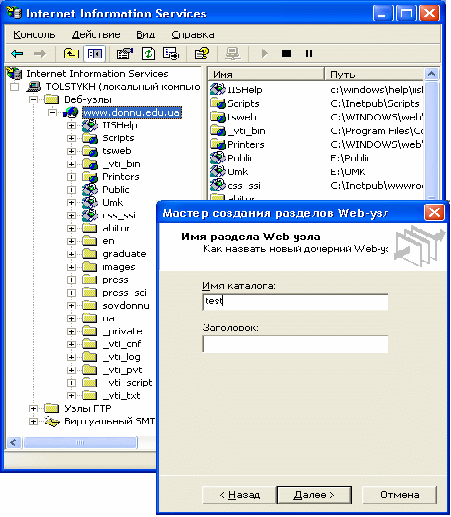Viewport: 451px width, 517px height.
Task: Click the Forward arrow toolbar icon
Action: pos(40,53)
